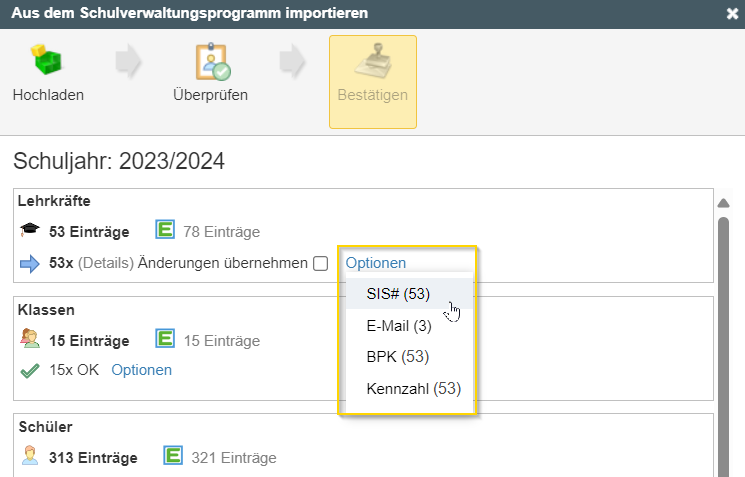Open Lehrkräfte Optionen dropdown
This screenshot has width=745, height=477.
tap(375, 263)
